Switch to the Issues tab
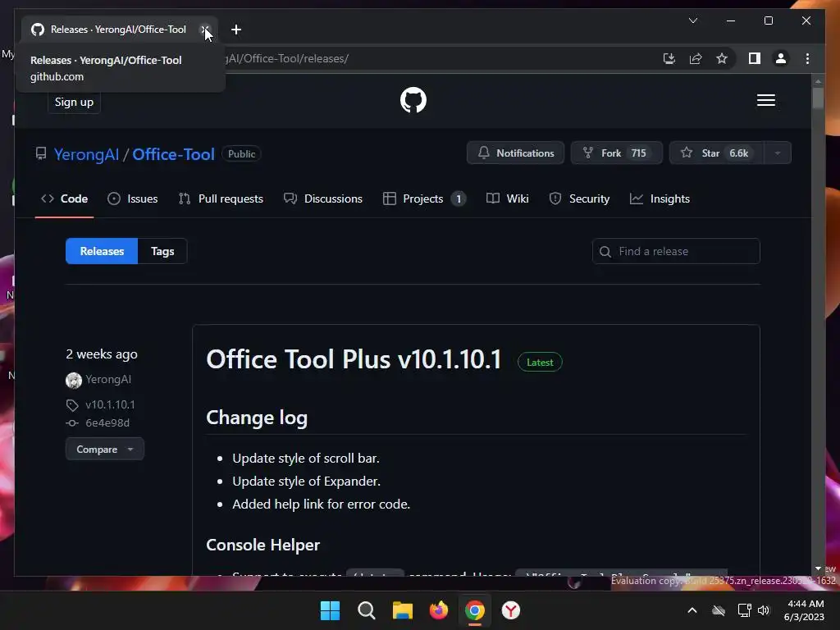 pos(132,199)
